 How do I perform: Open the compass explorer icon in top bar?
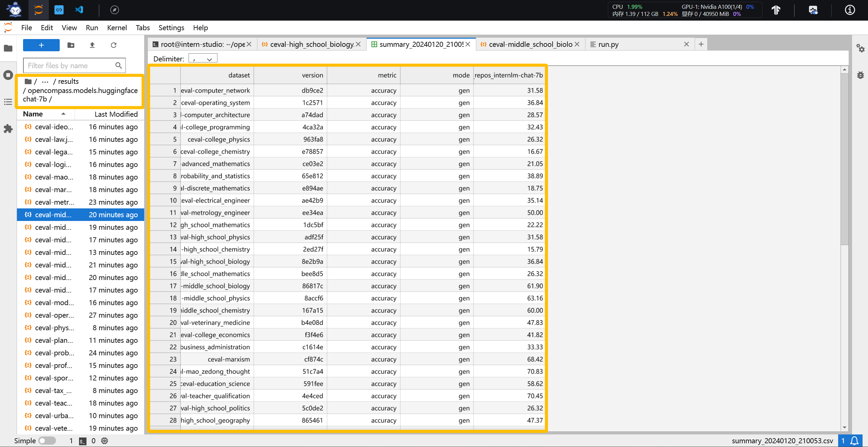tap(115, 10)
